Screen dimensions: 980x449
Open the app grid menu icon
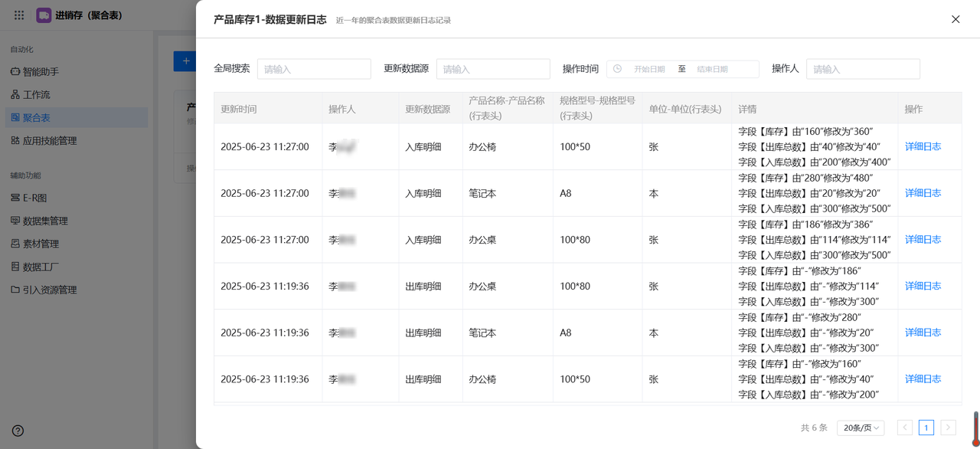point(19,15)
